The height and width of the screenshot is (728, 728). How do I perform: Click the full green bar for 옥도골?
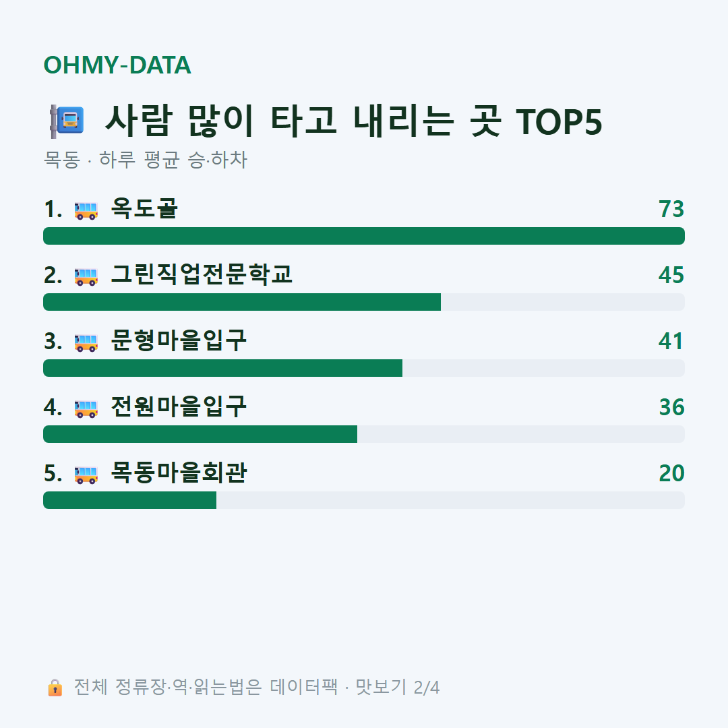click(364, 236)
